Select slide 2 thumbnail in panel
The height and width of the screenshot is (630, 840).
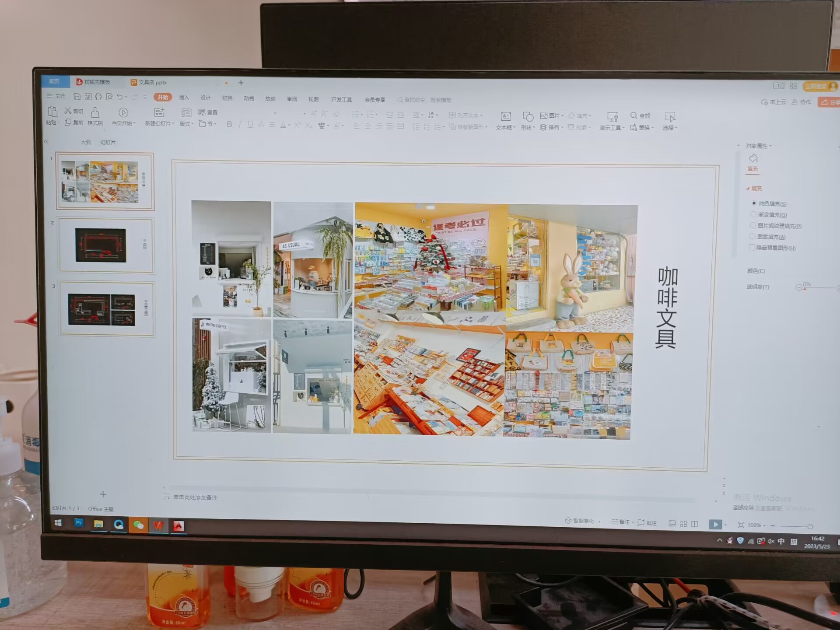pyautogui.click(x=105, y=245)
